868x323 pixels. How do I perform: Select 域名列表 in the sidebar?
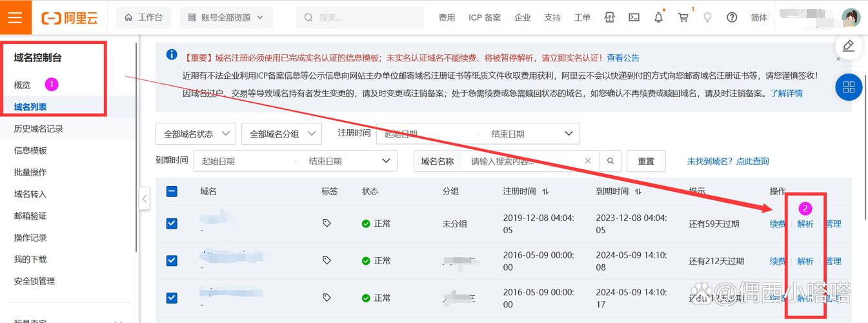click(30, 107)
